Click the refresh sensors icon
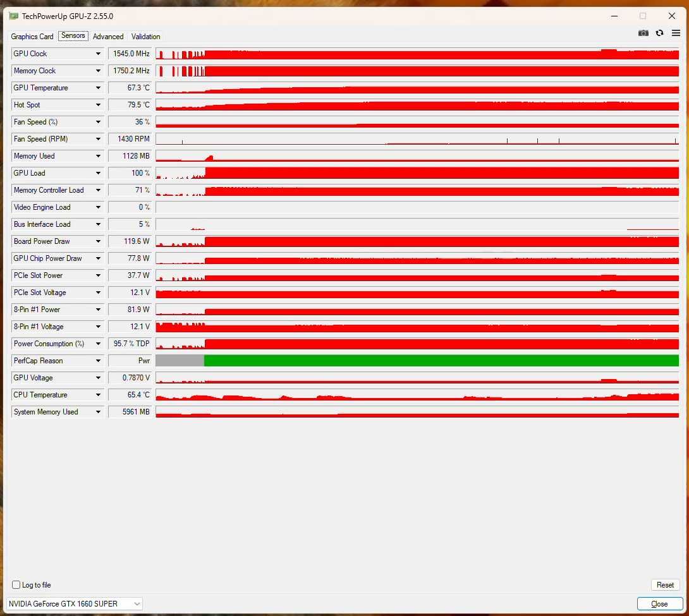 tap(659, 33)
